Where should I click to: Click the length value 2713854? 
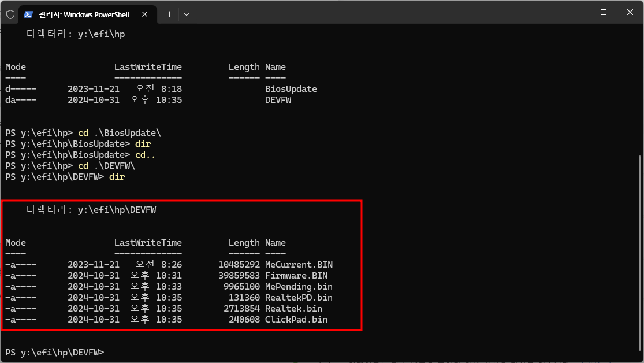pyautogui.click(x=241, y=309)
